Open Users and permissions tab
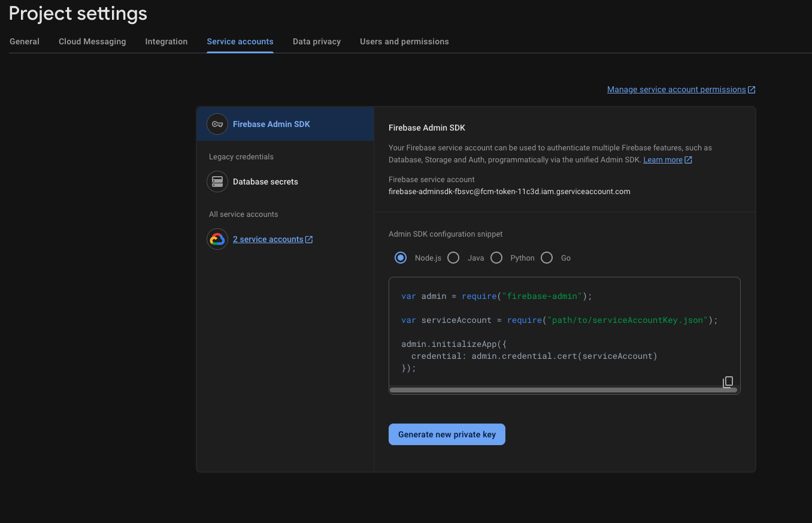The width and height of the screenshot is (812, 523). tap(404, 41)
